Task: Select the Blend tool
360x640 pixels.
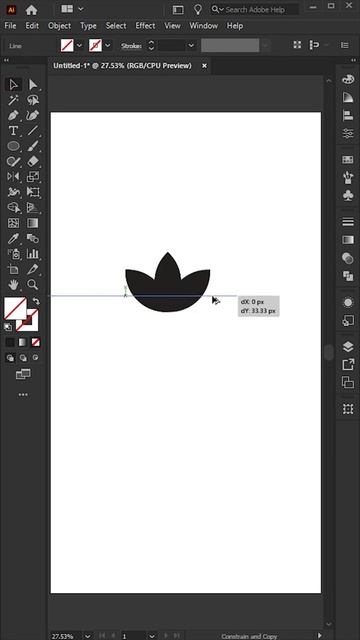Action: [33, 238]
